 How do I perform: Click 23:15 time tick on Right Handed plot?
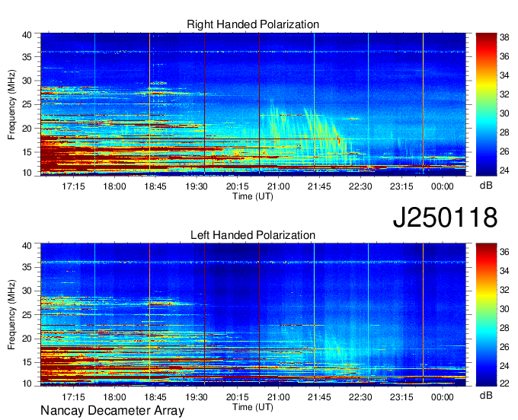tap(401, 186)
